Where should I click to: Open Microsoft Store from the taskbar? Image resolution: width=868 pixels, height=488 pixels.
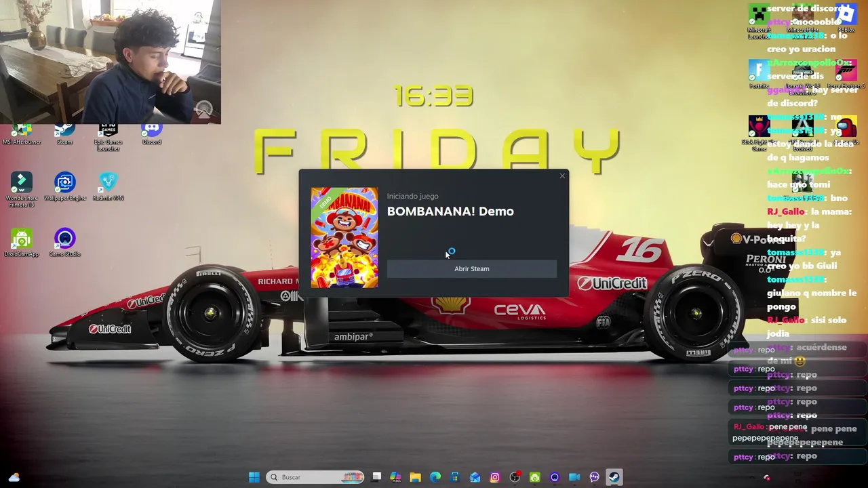point(455,477)
